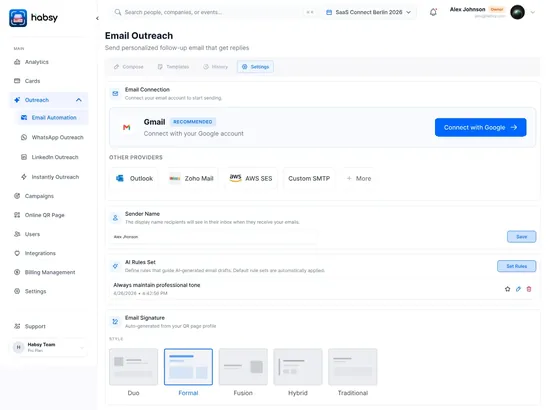Click 'Always maintain professional tone' rule text
This screenshot has width=548, height=410.
coord(157,285)
